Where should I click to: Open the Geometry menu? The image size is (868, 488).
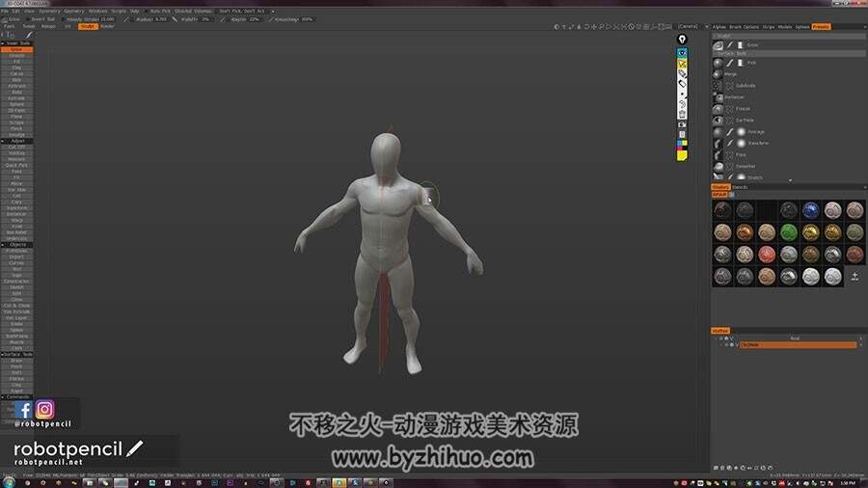click(74, 11)
